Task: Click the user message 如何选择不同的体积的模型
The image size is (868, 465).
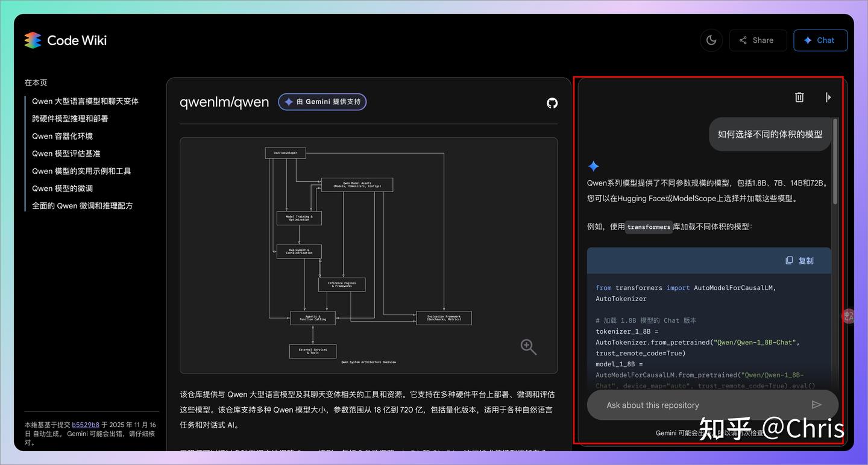Action: 770,134
